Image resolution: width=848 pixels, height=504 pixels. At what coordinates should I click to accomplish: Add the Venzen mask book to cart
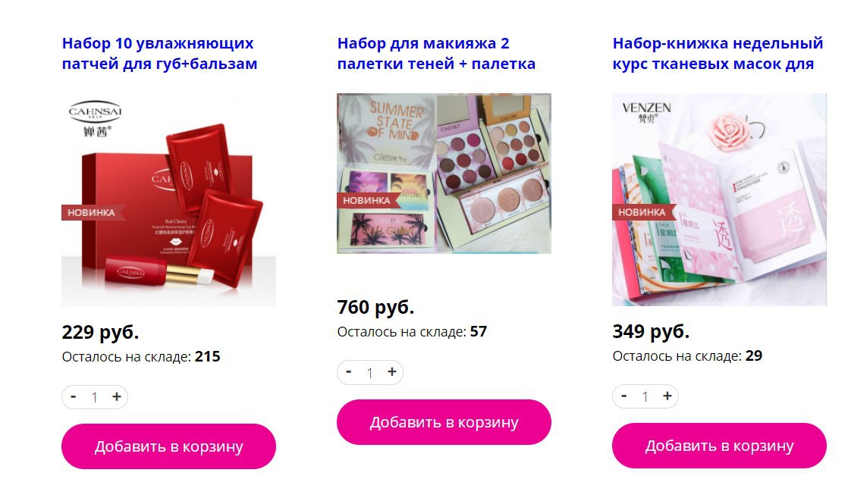coord(719,446)
